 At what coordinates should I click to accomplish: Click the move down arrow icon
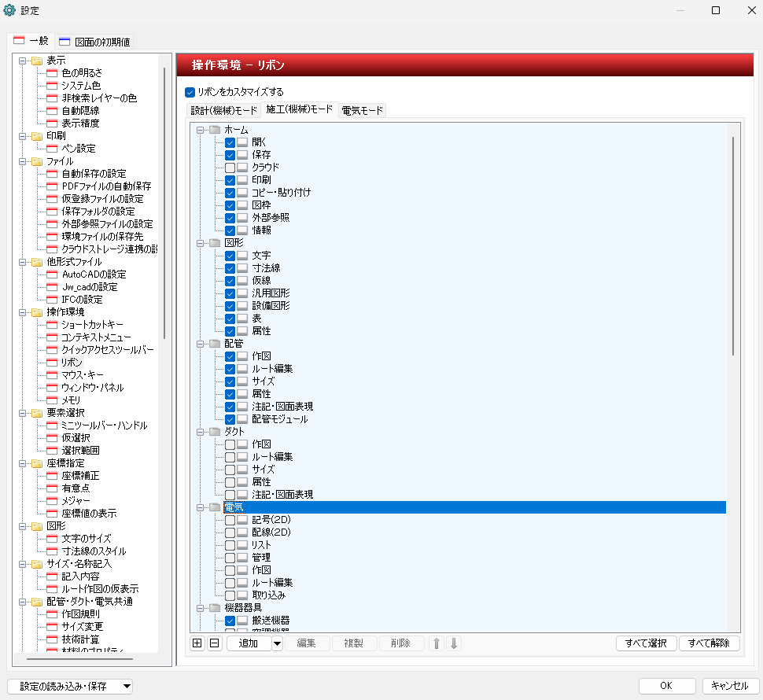tap(454, 643)
